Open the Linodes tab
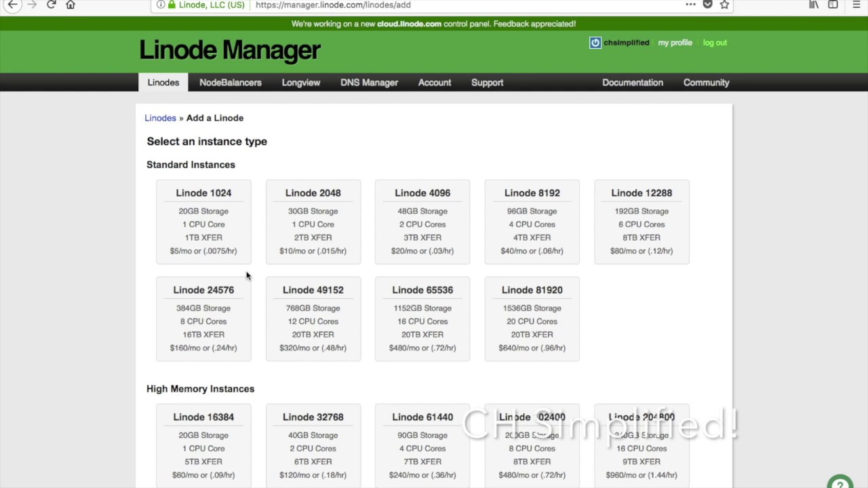The height and width of the screenshot is (488, 868). pos(163,83)
